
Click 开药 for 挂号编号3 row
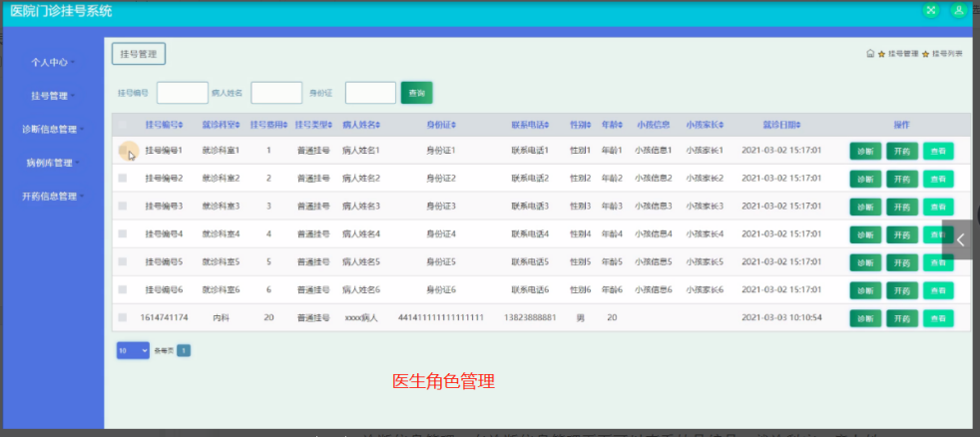pos(902,207)
